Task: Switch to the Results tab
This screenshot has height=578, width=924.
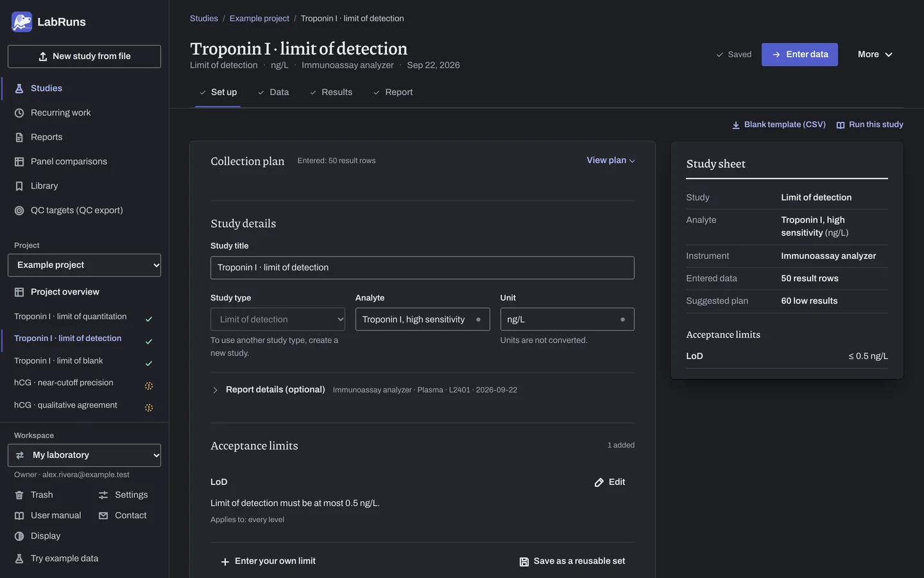Action: coord(331,92)
